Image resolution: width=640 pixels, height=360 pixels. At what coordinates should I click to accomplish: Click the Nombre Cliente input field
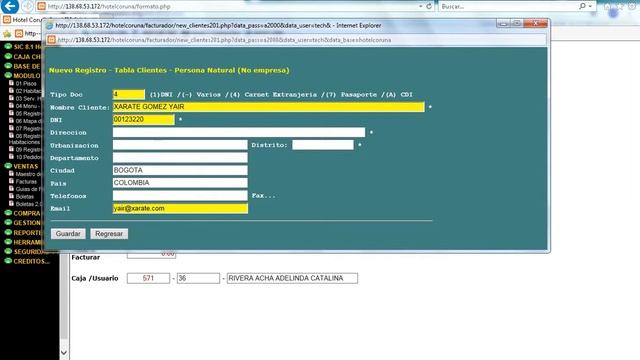(269, 107)
